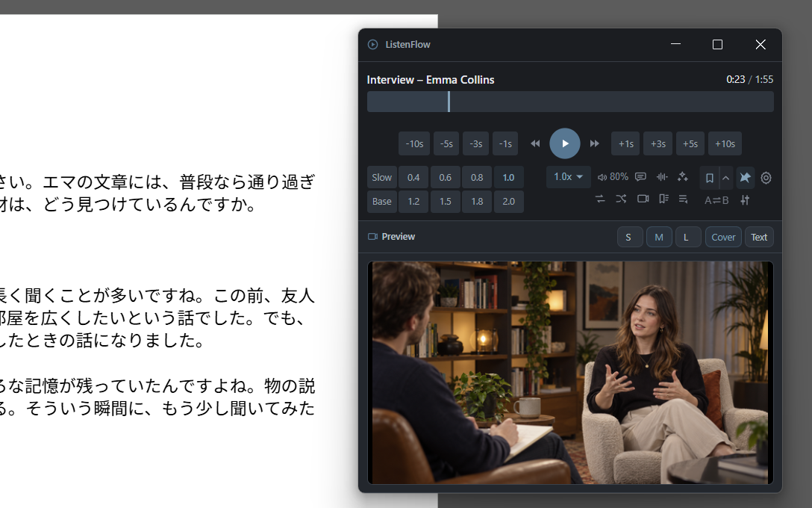Screen dimensions: 812x508
Task: Skip forward 1 second with +1s
Action: (625, 143)
